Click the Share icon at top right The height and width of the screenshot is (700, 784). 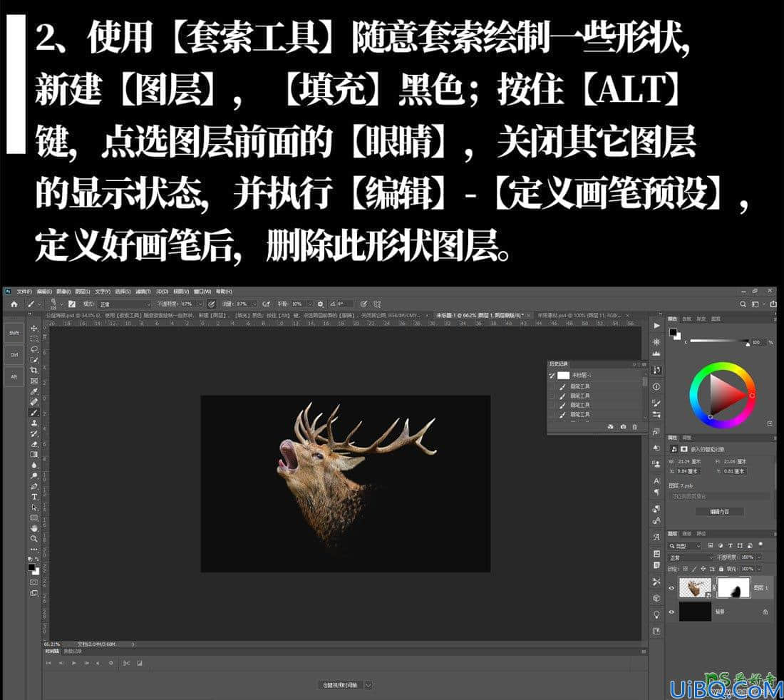click(773, 304)
